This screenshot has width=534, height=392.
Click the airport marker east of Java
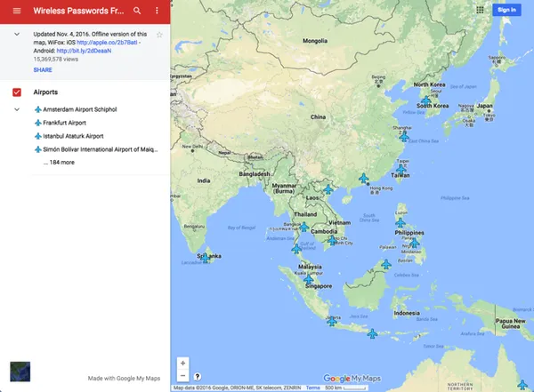372,333
